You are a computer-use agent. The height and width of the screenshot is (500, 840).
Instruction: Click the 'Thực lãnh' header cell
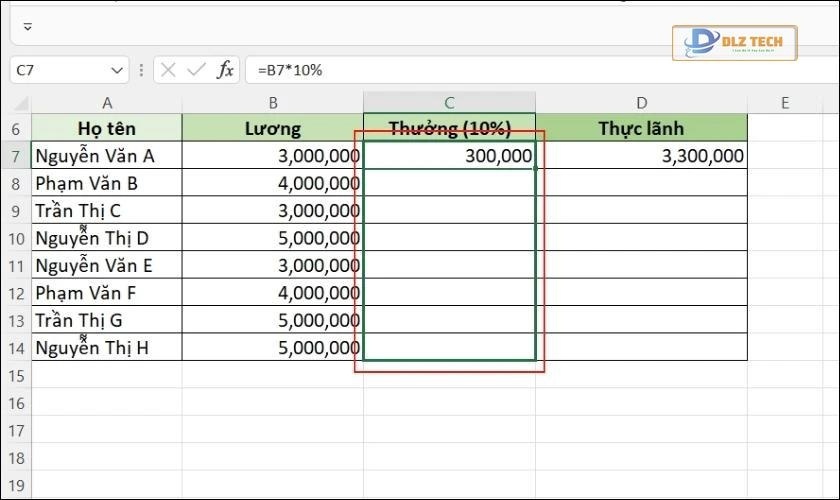point(641,128)
